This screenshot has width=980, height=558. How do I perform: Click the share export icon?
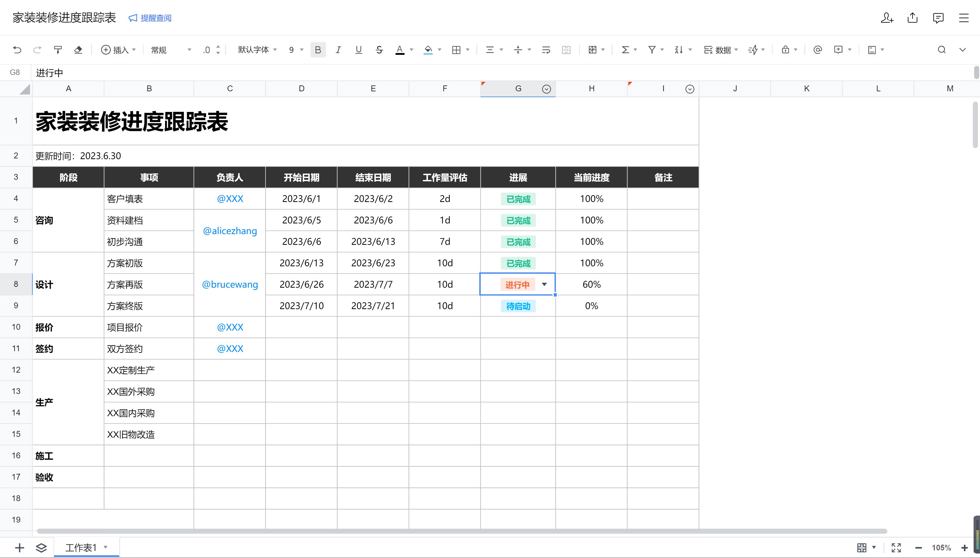(x=913, y=18)
